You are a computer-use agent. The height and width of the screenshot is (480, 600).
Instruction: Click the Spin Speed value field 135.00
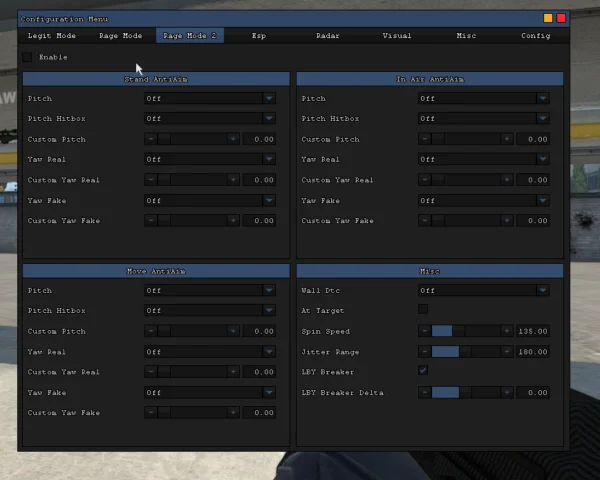click(533, 331)
